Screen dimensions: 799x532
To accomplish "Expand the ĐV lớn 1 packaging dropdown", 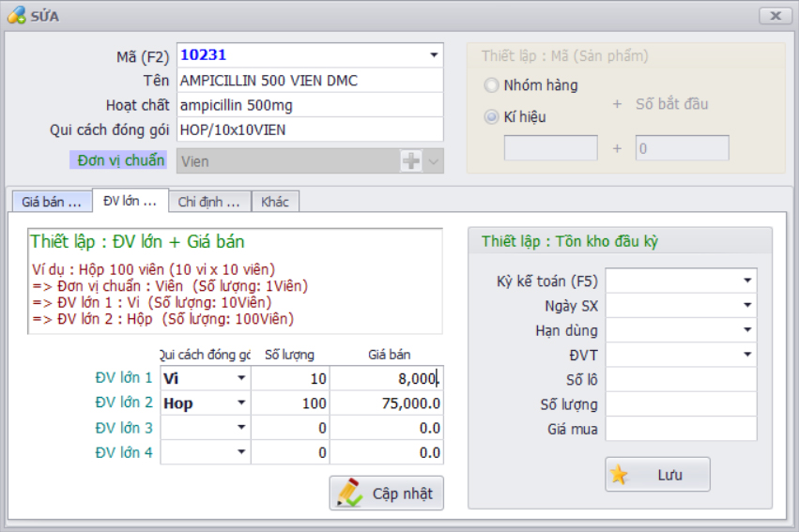I will pos(241,378).
